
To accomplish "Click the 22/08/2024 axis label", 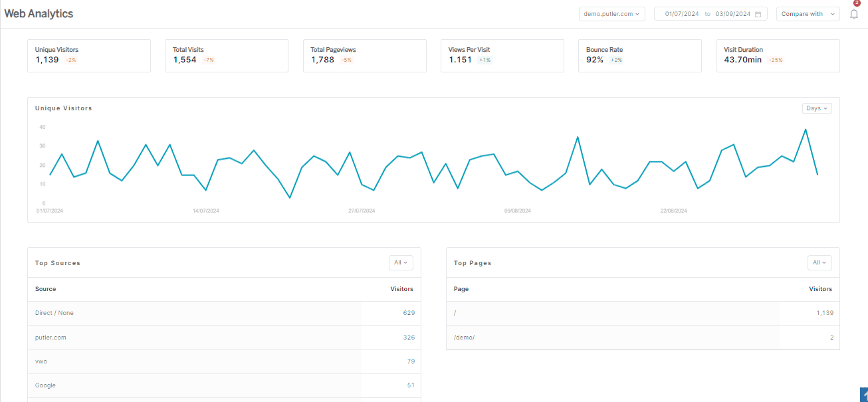I will [x=673, y=211].
